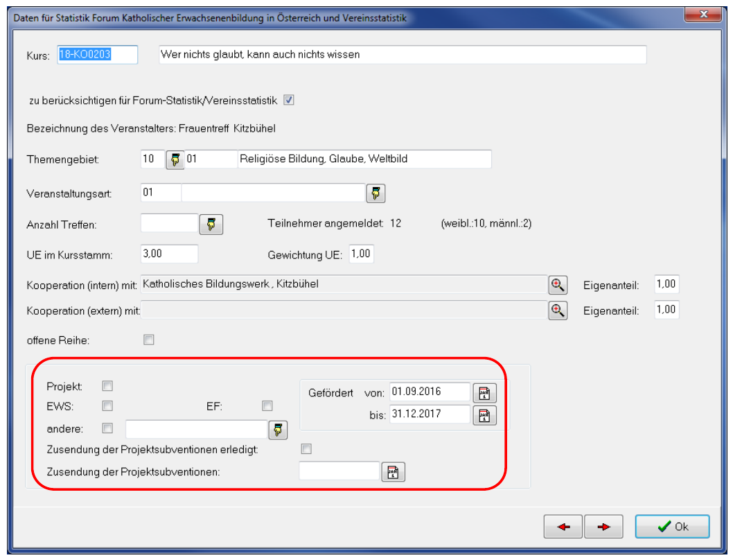Click the Zusendung der Projektsubventionen date field

click(x=339, y=471)
